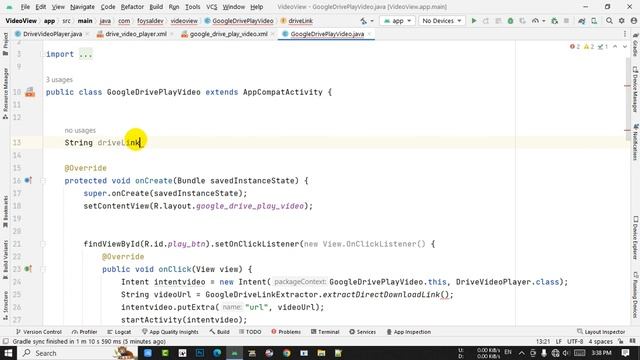
Task: Click the UTF-8 encoding status entry
Action: (x=575, y=342)
